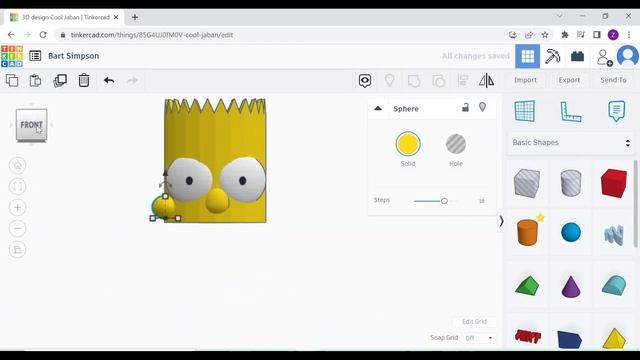This screenshot has width=640, height=360.
Task: Toggle the lock on Sphere
Action: coord(465,108)
